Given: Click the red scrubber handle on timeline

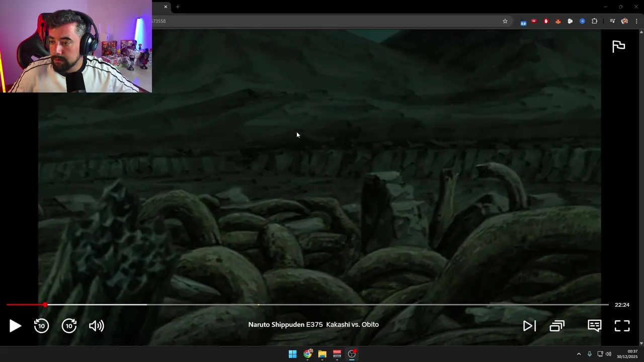Looking at the screenshot, I should (45, 305).
